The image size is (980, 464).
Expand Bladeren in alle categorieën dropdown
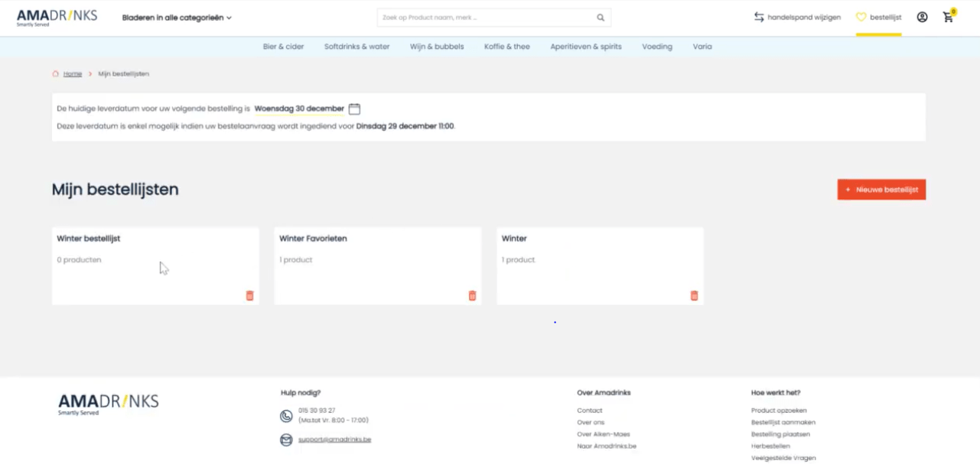tap(177, 18)
